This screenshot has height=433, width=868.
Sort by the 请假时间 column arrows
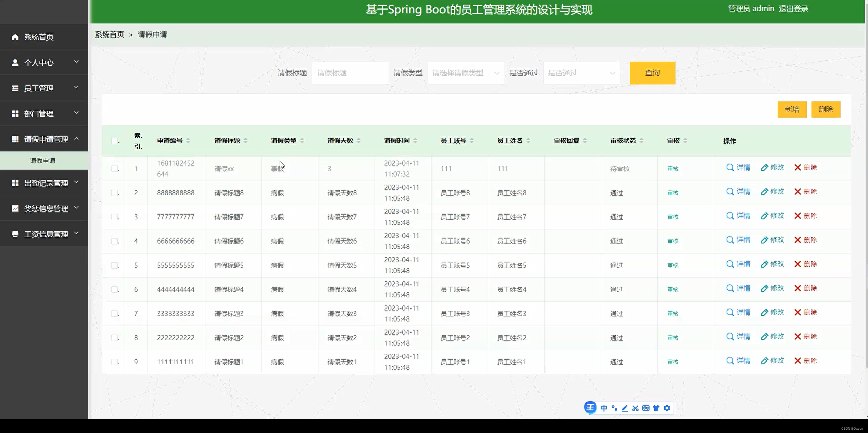click(415, 141)
